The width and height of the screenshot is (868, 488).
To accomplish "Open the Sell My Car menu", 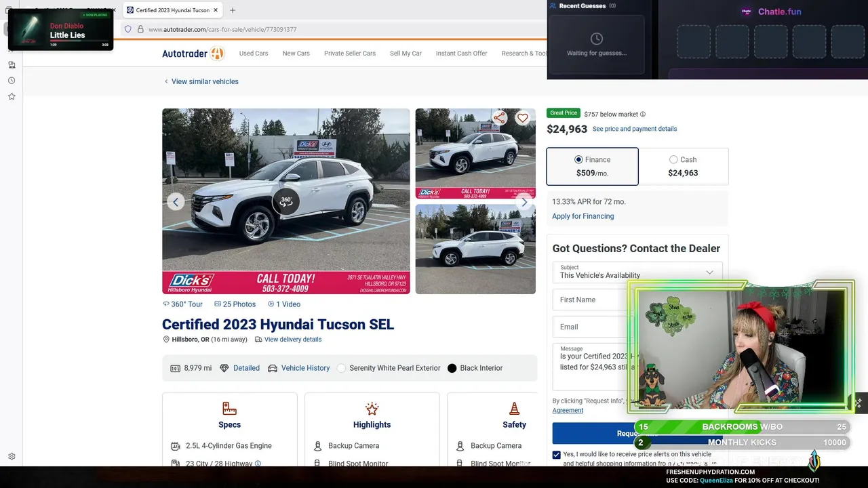I will [406, 54].
